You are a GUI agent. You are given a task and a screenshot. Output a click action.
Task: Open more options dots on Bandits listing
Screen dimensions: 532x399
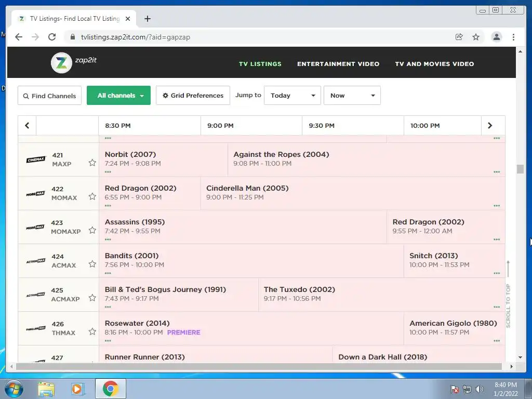tap(108, 273)
